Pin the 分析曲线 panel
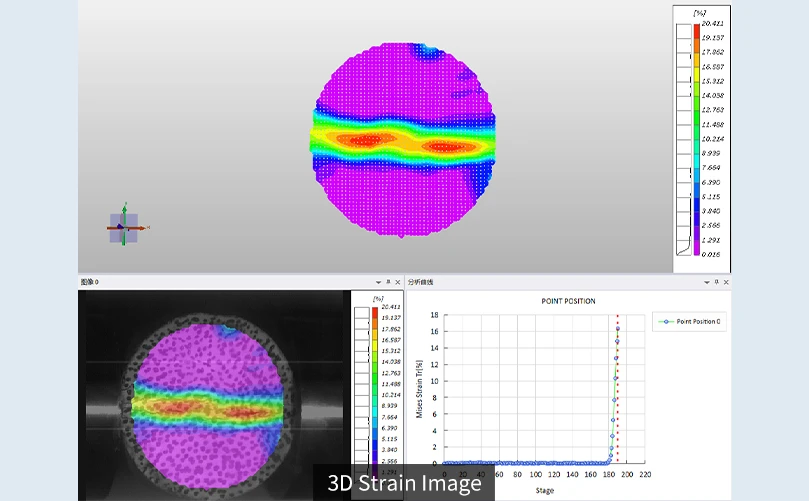809x501 pixels. (715, 282)
